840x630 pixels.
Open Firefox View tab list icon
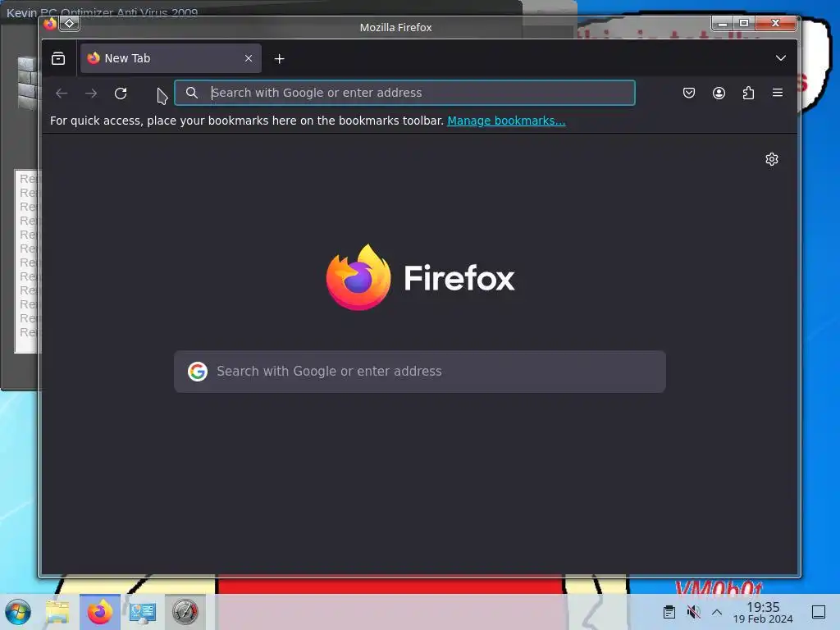[58, 58]
